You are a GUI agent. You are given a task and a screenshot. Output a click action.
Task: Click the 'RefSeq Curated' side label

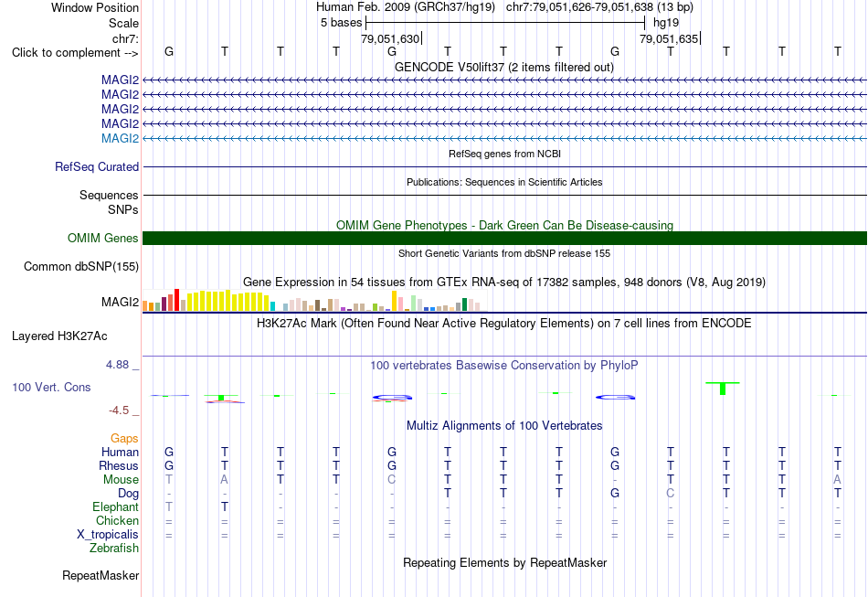pyautogui.click(x=97, y=166)
